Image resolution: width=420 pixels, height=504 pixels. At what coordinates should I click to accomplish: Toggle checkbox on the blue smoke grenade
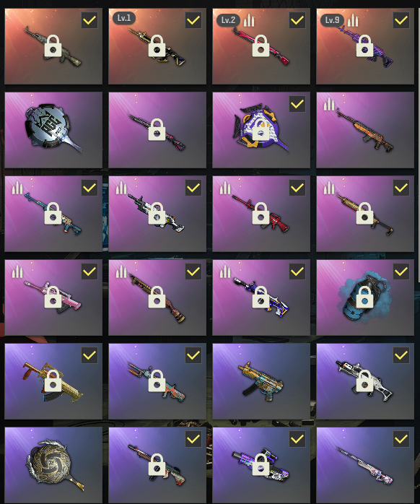tap(401, 272)
